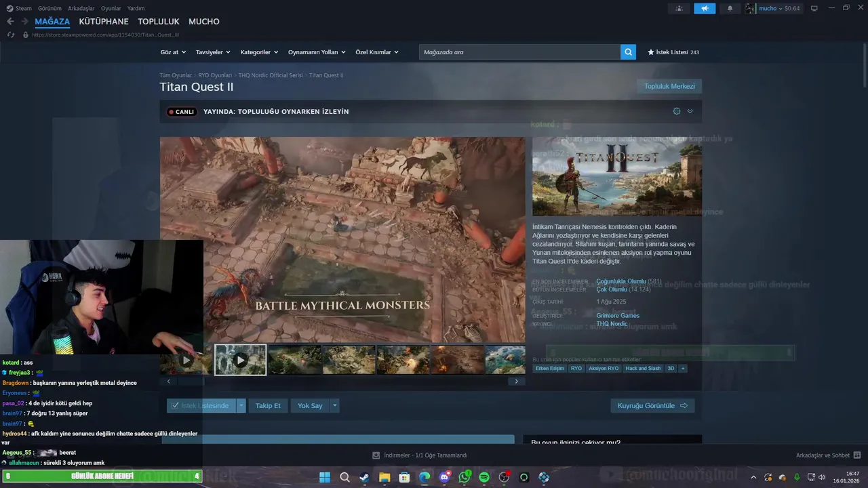Open Microsoft Edge from taskbar
This screenshot has height=488, width=868.
click(425, 477)
